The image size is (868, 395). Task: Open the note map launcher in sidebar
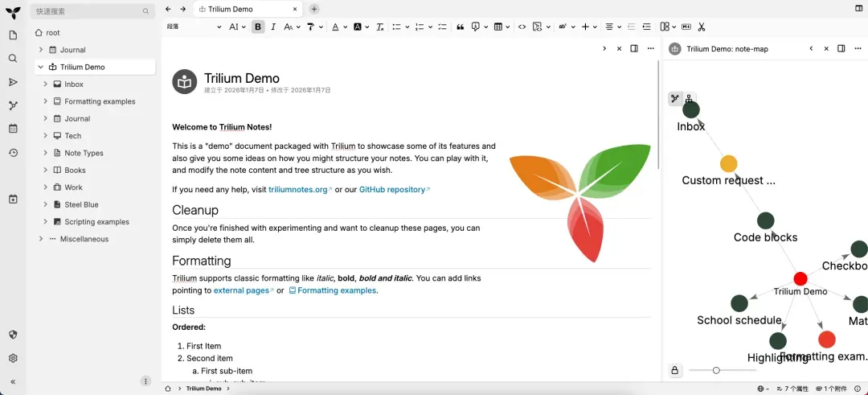pos(13,105)
